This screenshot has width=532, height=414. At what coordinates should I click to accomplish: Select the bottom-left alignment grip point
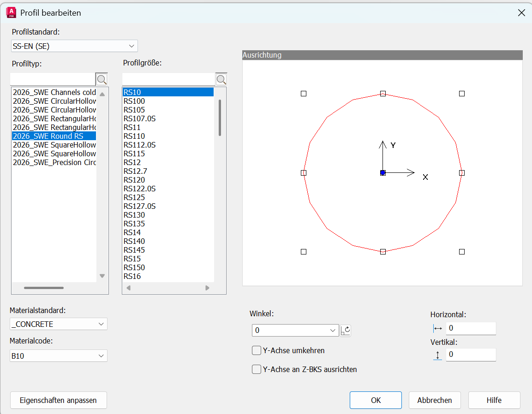point(304,252)
